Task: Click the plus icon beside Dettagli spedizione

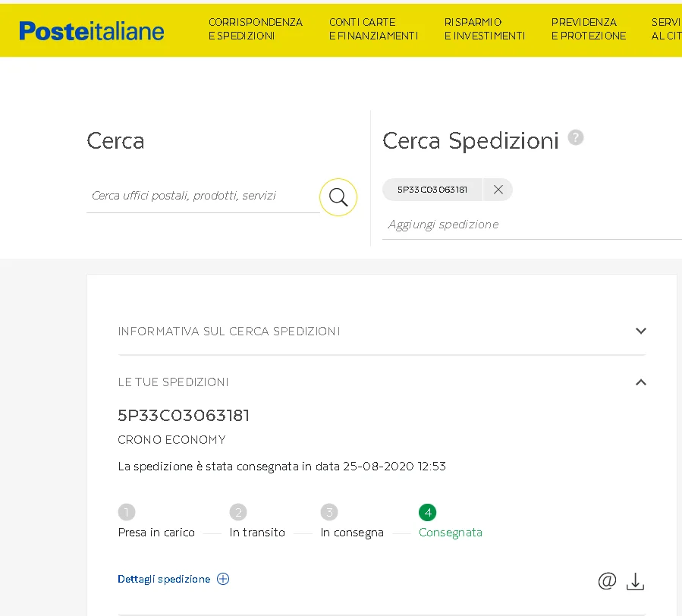Action: [x=223, y=579]
